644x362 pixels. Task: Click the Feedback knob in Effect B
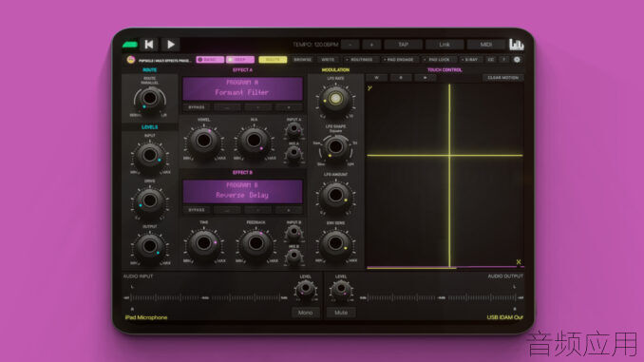(256, 243)
